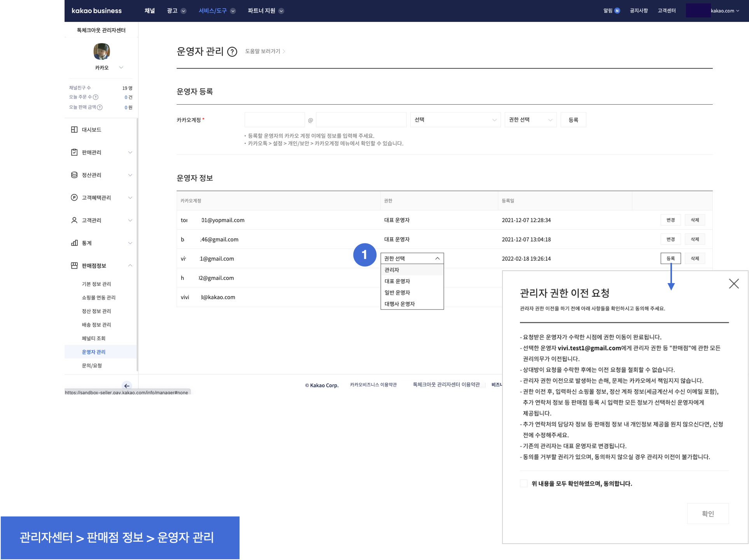Open the 권한 선택 dropdown in registration form
This screenshot has width=749, height=560.
(x=530, y=120)
